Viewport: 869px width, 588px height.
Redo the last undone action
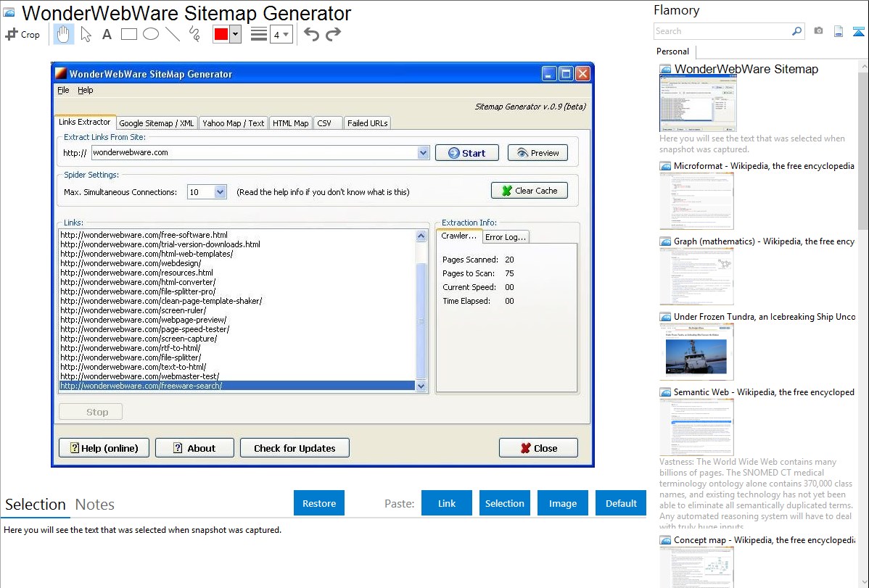pos(333,34)
